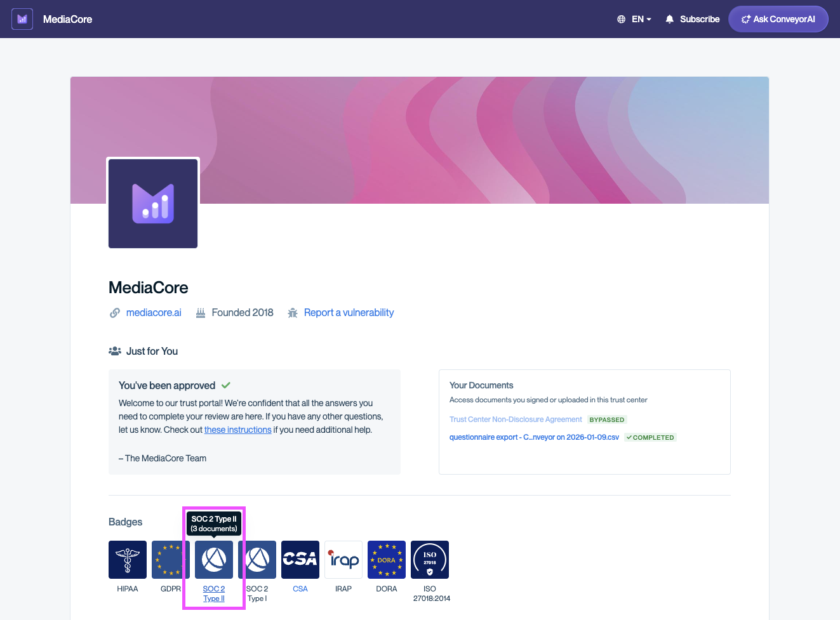Image resolution: width=840 pixels, height=620 pixels.
Task: Click the SOC 2 Type I badge icon
Action: 257,560
